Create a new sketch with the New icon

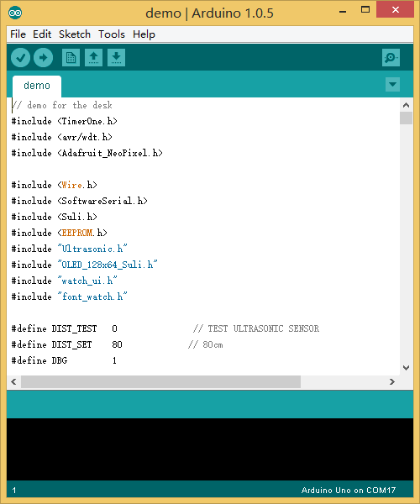71,58
